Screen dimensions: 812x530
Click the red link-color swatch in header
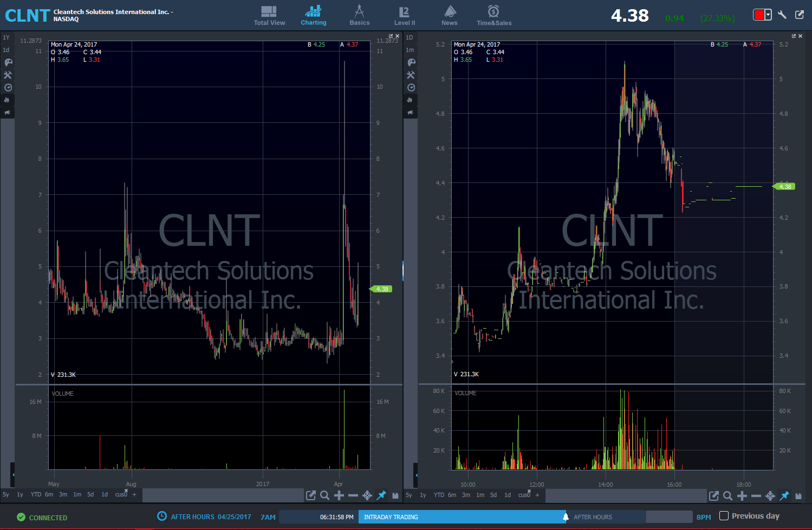click(x=759, y=15)
